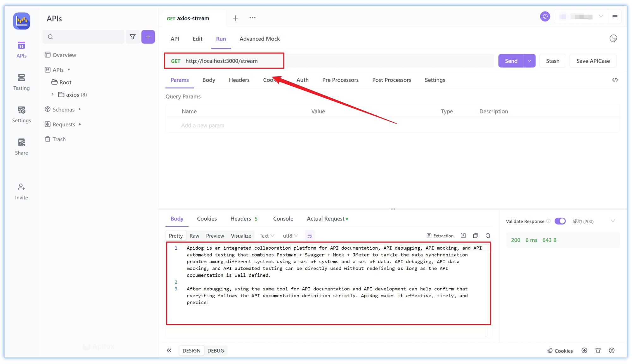The width and height of the screenshot is (632, 364).
Task: Expand the Send button dropdown arrow
Action: pos(530,61)
